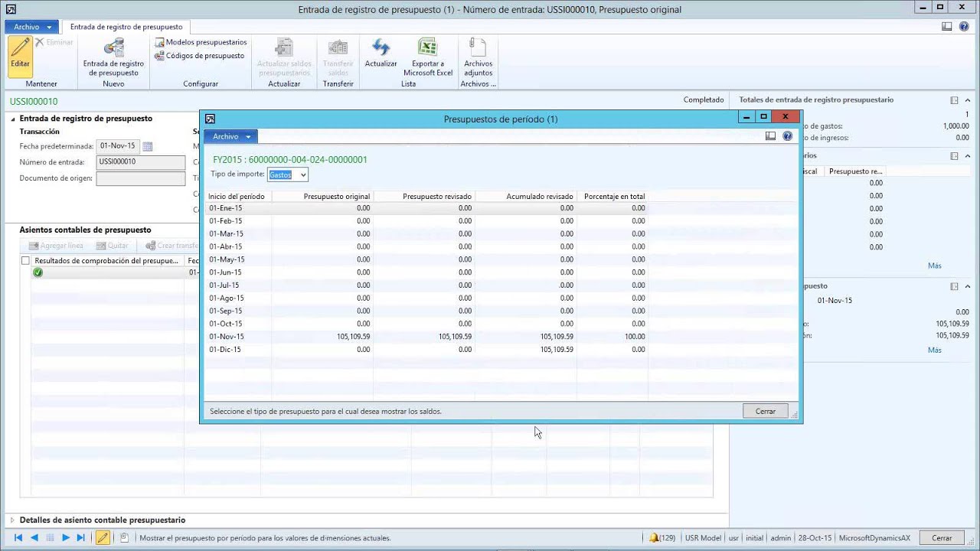Image resolution: width=980 pixels, height=551 pixels.
Task: Select Entrada de registro de presupuesto tab
Action: [126, 27]
